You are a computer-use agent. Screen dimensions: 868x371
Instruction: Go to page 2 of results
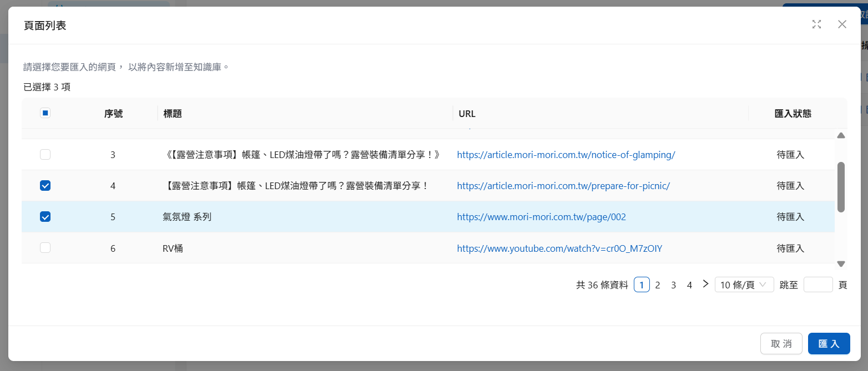pyautogui.click(x=658, y=285)
